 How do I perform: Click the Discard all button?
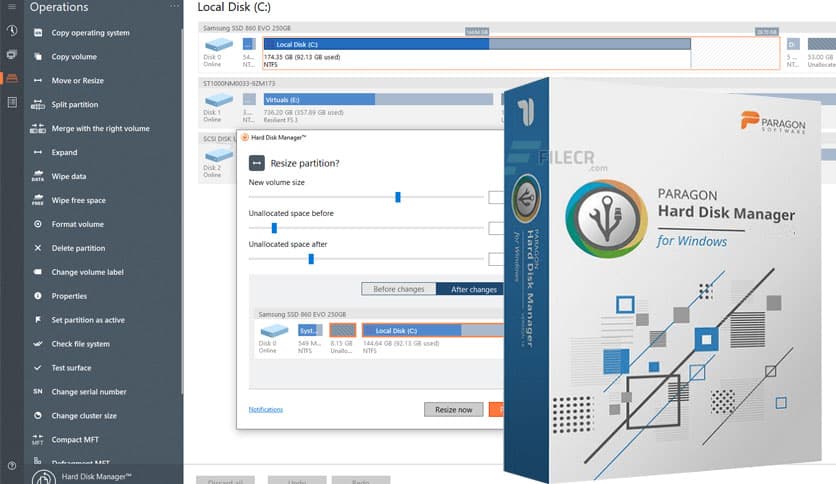click(x=226, y=480)
